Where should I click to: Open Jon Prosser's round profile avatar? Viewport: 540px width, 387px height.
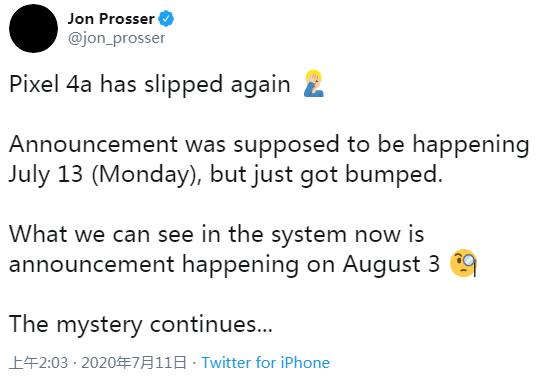tap(33, 29)
